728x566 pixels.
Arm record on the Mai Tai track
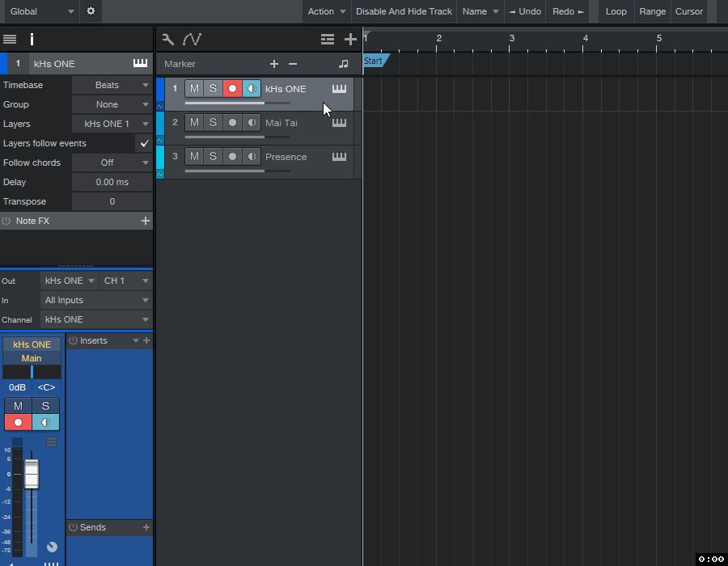(233, 122)
